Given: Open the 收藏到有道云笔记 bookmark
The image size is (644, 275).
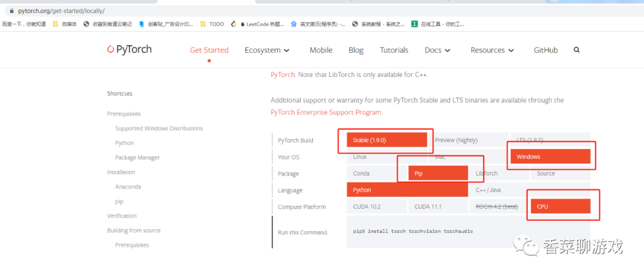Looking at the screenshot, I should coord(107,24).
